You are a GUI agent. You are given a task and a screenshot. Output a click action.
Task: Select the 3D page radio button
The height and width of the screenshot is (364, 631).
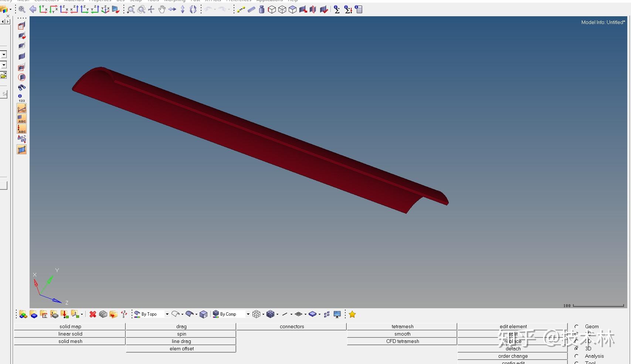(576, 348)
